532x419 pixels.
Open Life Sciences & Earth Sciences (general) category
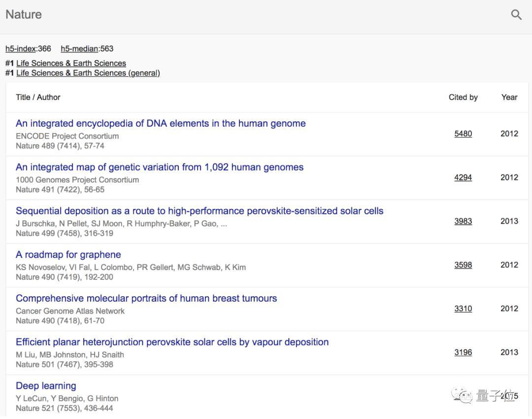88,73
